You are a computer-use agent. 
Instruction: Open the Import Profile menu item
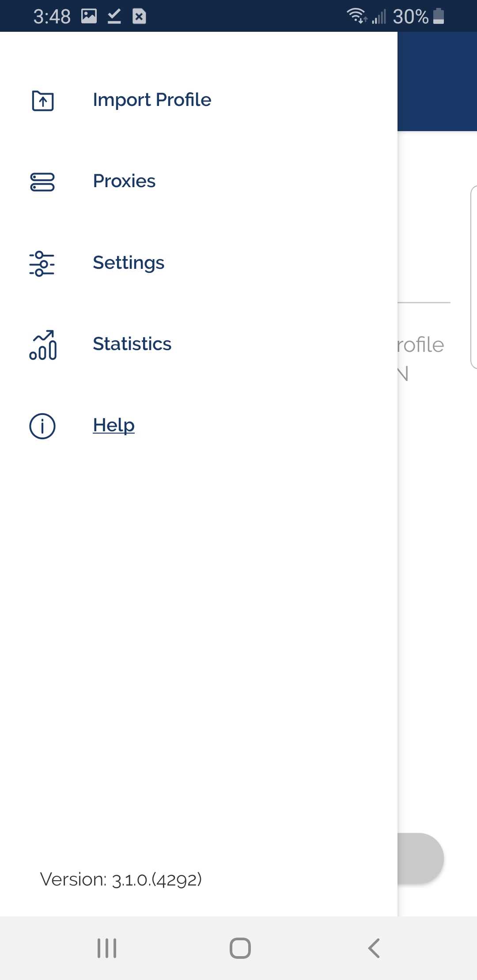152,100
